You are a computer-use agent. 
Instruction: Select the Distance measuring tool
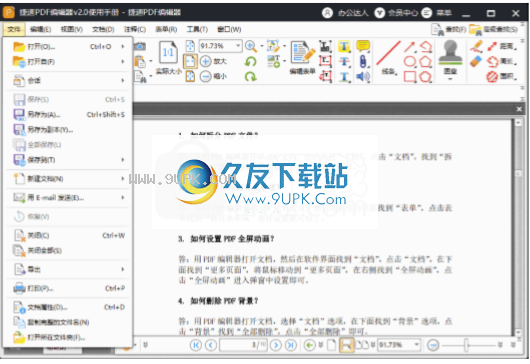[502, 46]
